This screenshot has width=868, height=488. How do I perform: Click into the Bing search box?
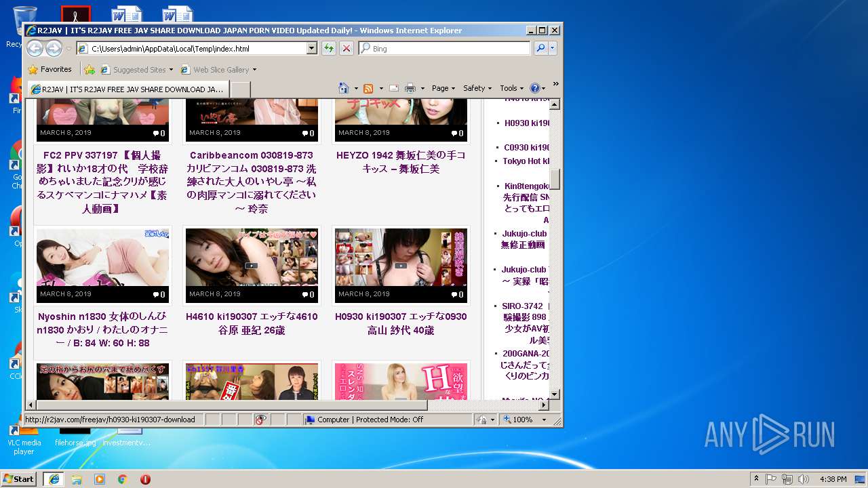(x=445, y=48)
